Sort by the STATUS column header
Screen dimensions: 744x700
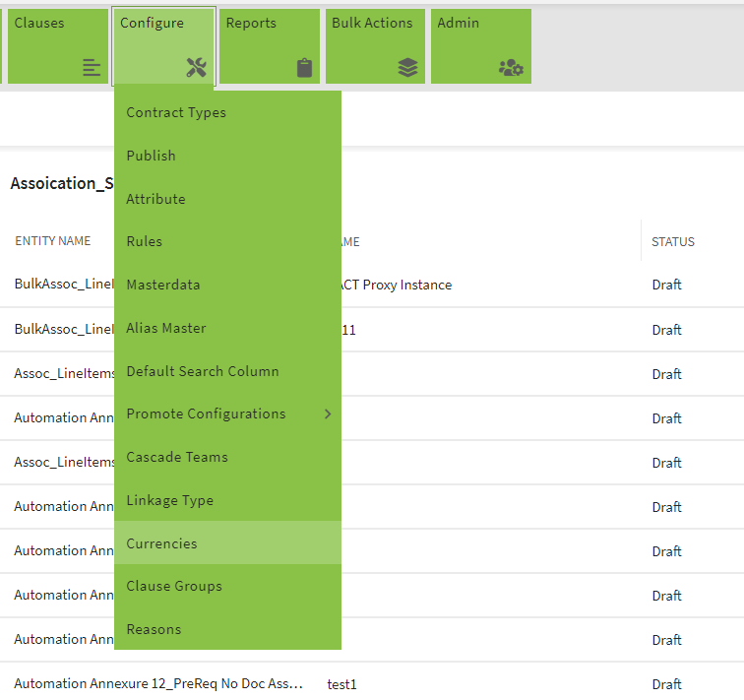pyautogui.click(x=672, y=241)
